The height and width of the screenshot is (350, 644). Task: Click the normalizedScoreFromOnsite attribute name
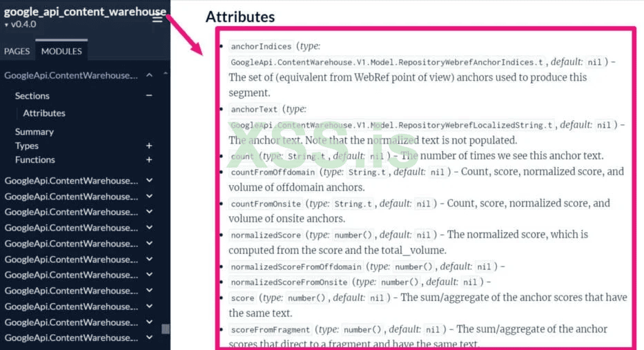point(289,282)
